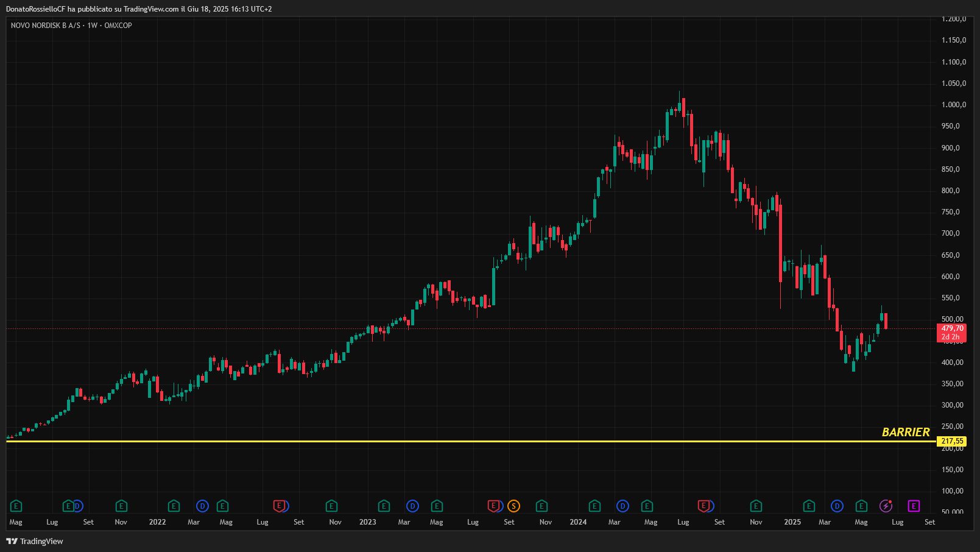Click green E earnings marker right of 2023 label
This screenshot has height=552, width=980.
(384, 506)
